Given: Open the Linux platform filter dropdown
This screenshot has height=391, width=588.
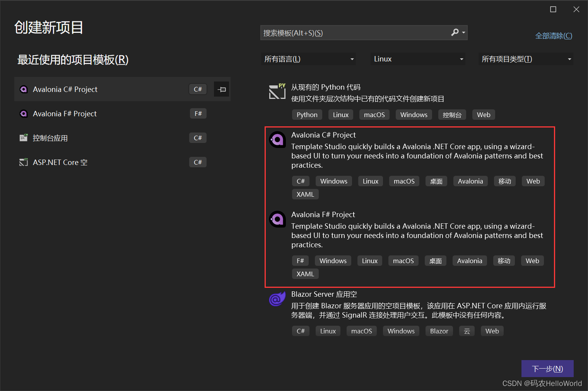Looking at the screenshot, I should tap(417, 59).
